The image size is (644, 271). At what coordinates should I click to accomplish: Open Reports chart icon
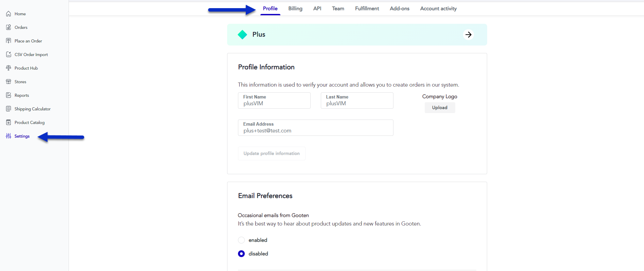pos(8,95)
